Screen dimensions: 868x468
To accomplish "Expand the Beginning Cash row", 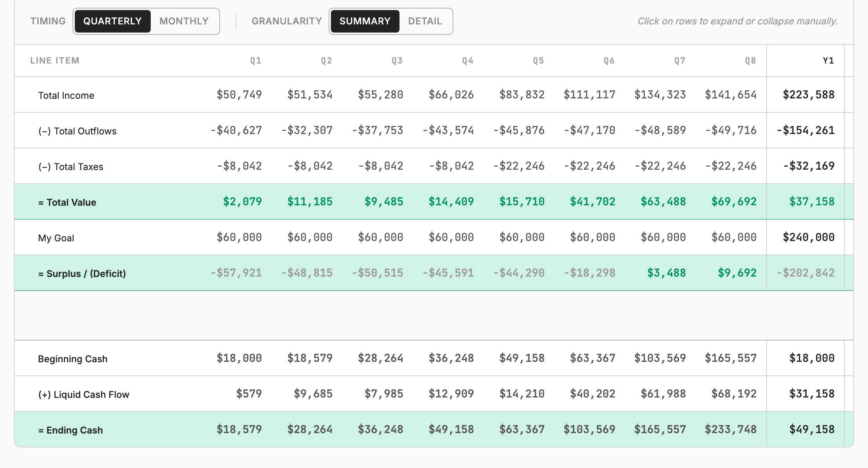I will [x=434, y=358].
